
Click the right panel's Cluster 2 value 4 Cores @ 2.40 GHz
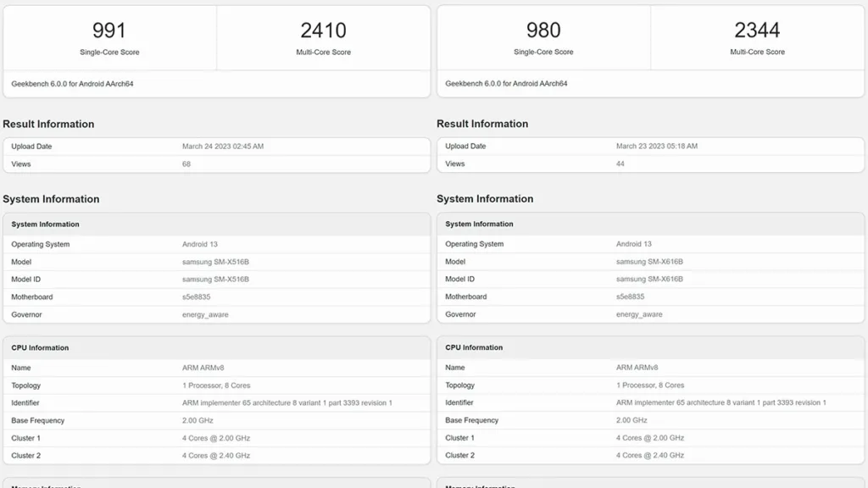(x=650, y=455)
